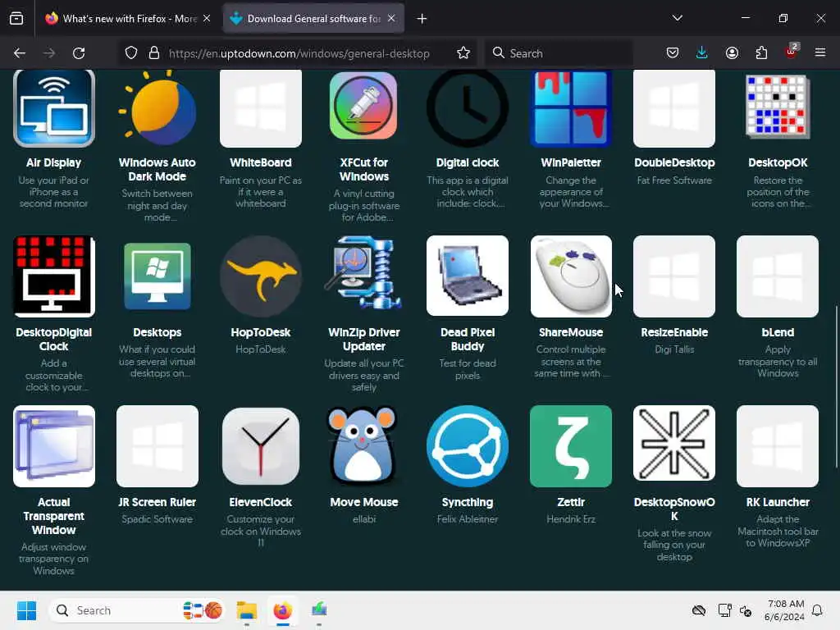Open a new browser tab

pyautogui.click(x=422, y=19)
